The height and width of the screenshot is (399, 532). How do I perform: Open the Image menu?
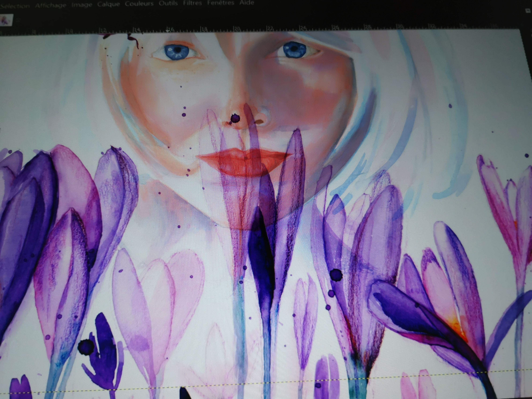(82, 5)
